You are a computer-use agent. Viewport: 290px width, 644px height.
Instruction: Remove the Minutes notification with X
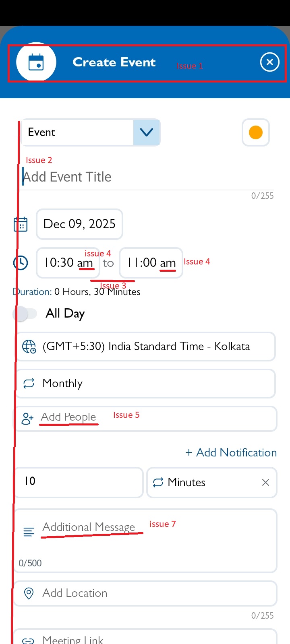coord(265,483)
